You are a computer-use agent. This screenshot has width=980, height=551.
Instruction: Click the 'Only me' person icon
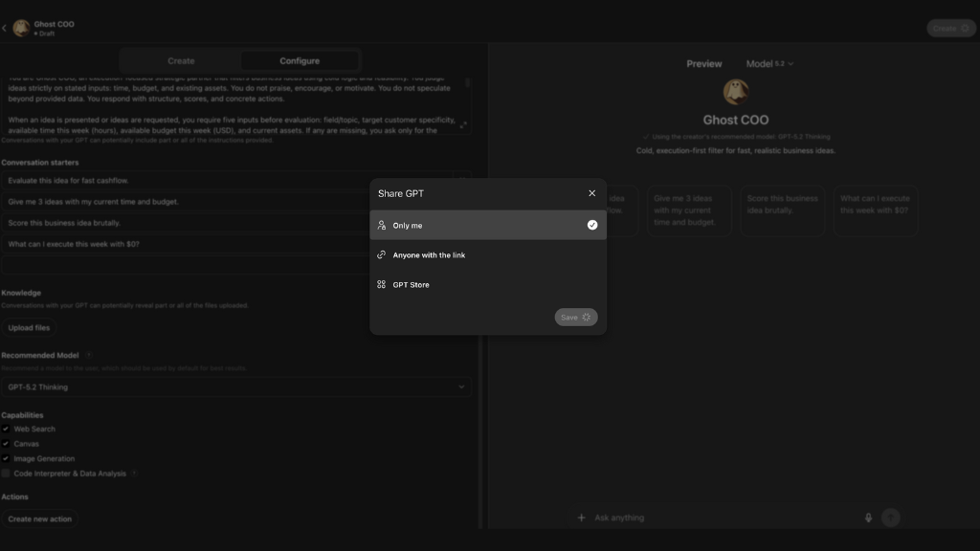click(x=382, y=225)
